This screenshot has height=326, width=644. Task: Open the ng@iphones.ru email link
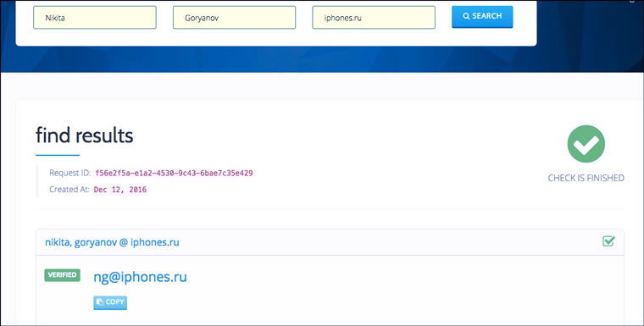click(x=140, y=277)
